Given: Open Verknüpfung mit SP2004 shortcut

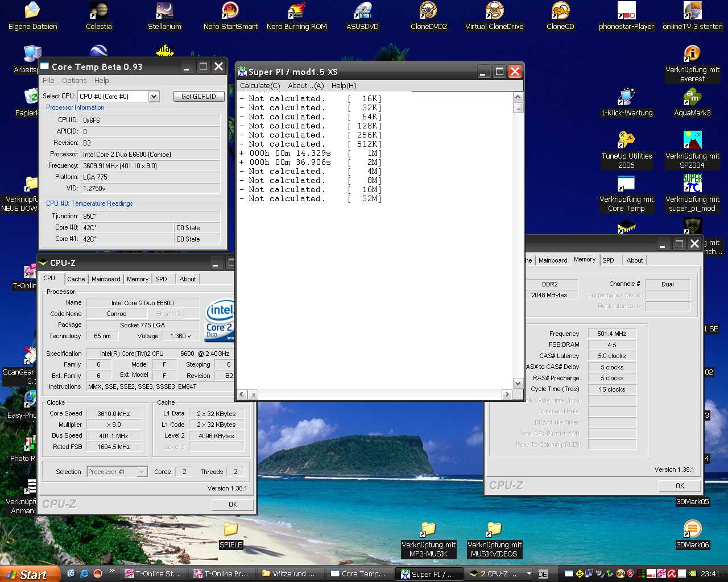Looking at the screenshot, I should click(692, 150).
